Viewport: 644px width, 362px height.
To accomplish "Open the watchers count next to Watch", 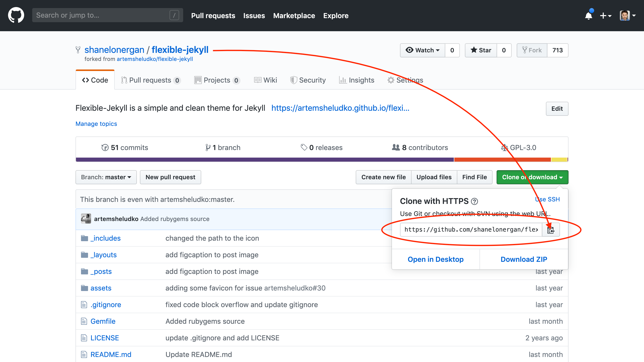I will pos(452,50).
